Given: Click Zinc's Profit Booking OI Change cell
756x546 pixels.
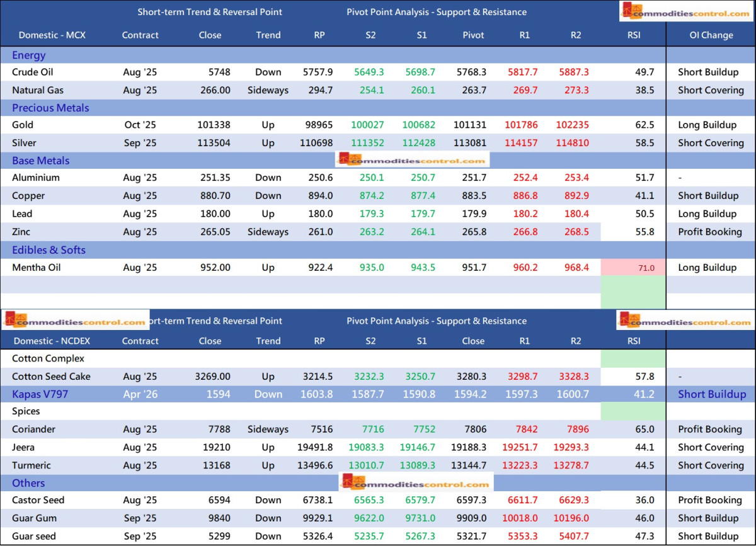Looking at the screenshot, I should click(x=710, y=232).
